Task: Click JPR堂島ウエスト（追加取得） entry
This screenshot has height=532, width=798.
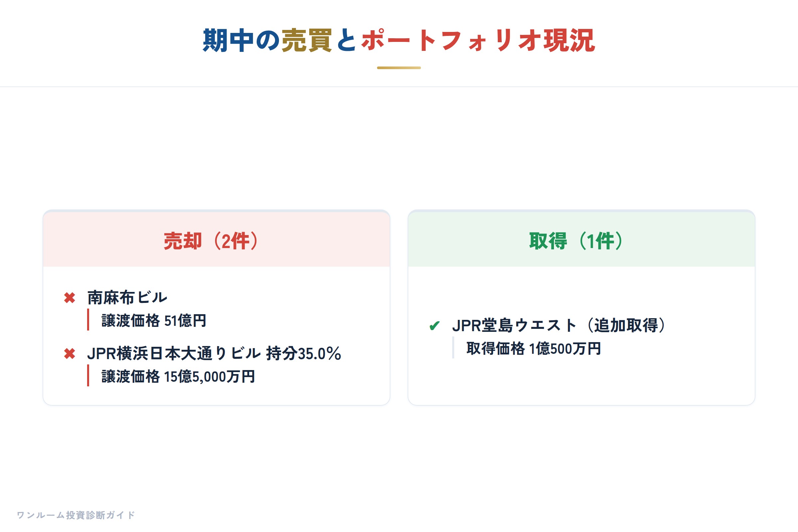Action: [x=561, y=326]
